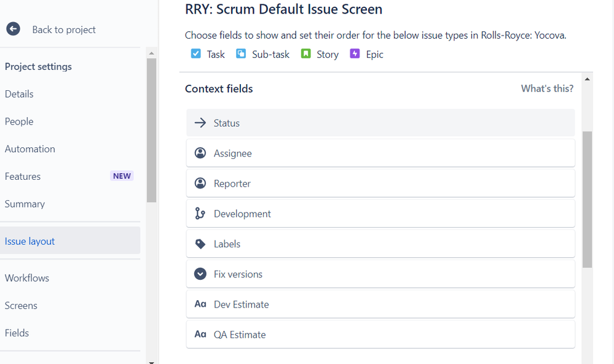Click the Story issue type icon

pos(305,53)
